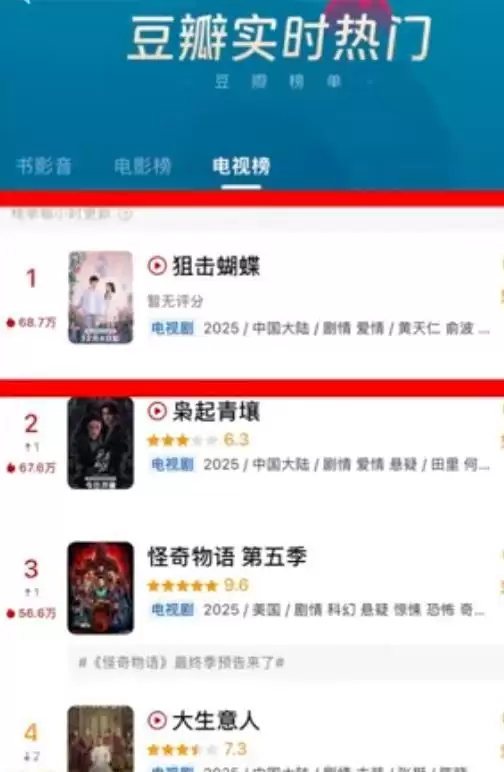The image size is (504, 772).
Task: Select the 电视榜 tab
Action: [x=241, y=166]
